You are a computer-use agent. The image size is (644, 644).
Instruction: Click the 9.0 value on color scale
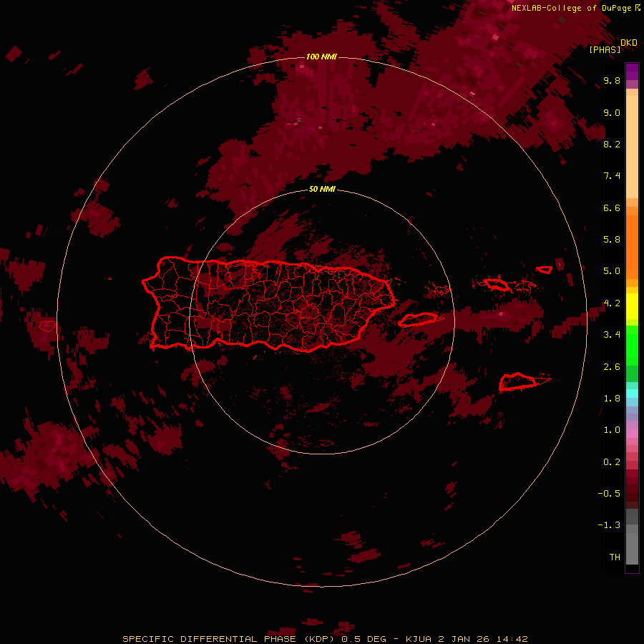point(612,112)
